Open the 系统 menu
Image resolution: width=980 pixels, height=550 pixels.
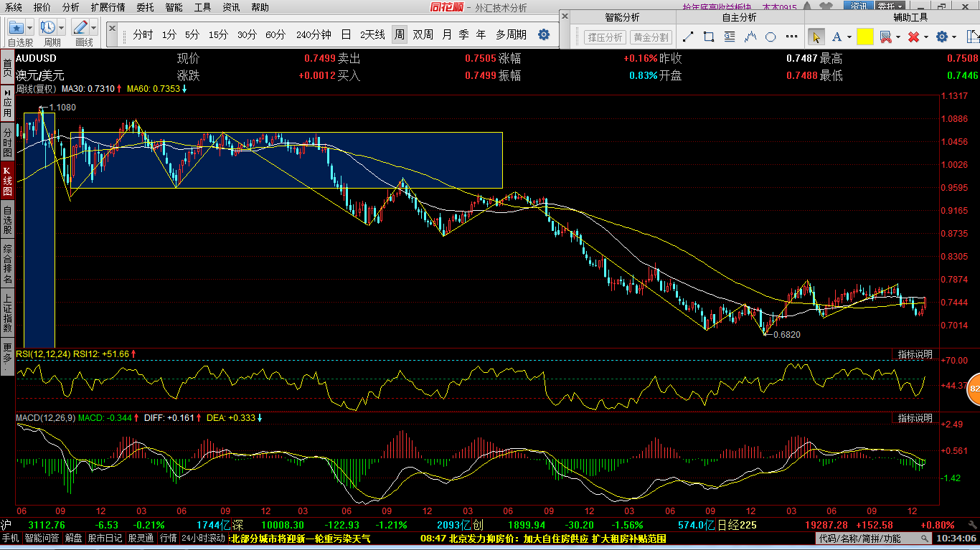(x=13, y=7)
